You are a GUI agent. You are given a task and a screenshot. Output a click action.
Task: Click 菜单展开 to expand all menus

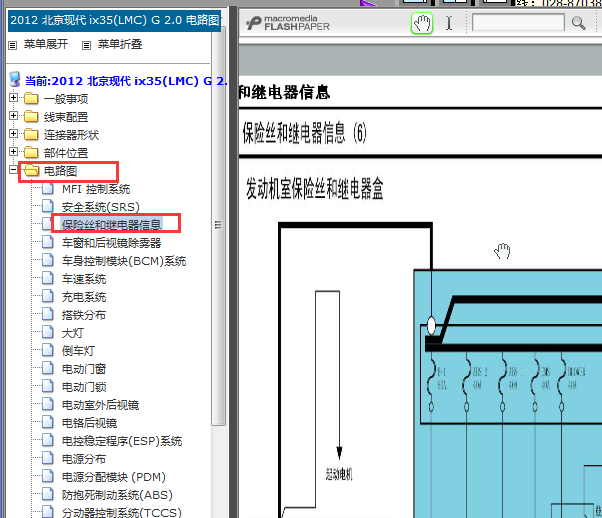(x=46, y=44)
